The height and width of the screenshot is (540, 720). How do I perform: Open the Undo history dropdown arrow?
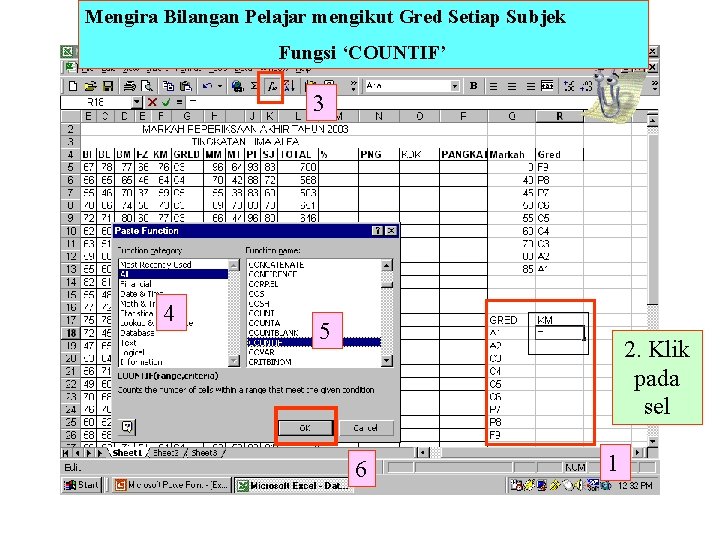pyautogui.click(x=219, y=86)
